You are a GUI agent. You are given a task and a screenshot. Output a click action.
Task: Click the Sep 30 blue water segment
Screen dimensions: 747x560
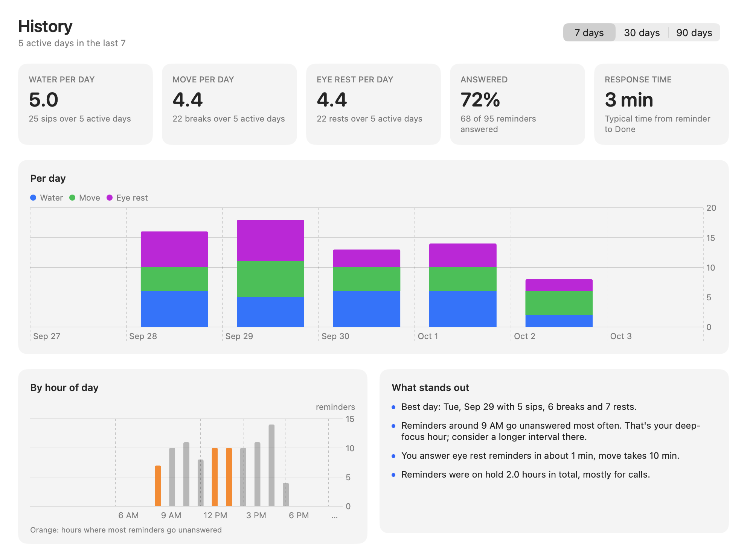coord(367,309)
